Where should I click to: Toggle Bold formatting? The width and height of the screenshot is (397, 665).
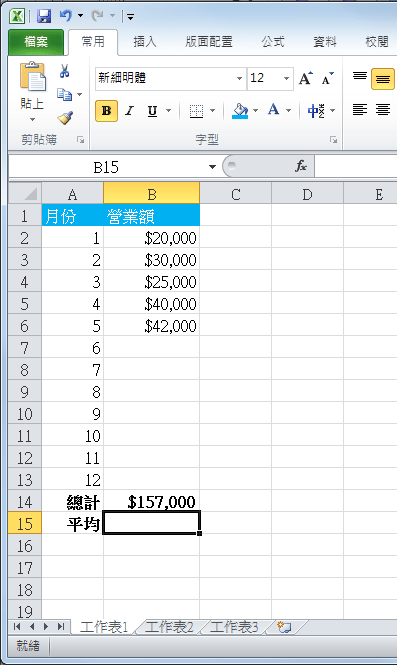[106, 111]
